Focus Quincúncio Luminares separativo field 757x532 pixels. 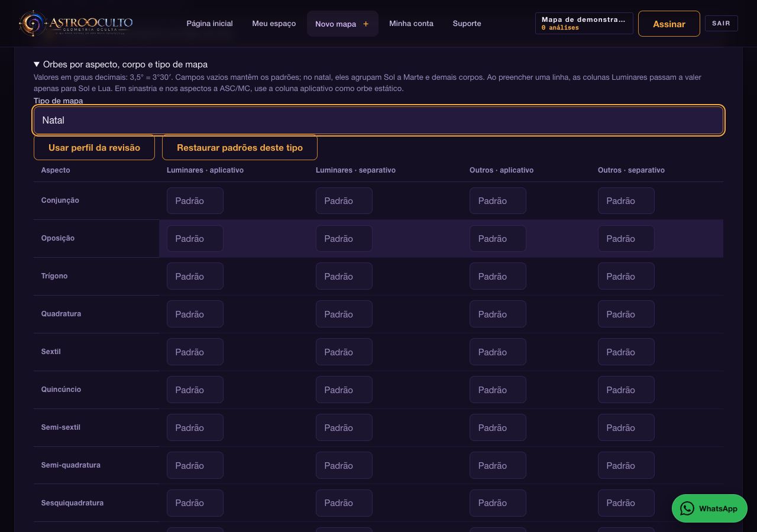pyautogui.click(x=344, y=390)
